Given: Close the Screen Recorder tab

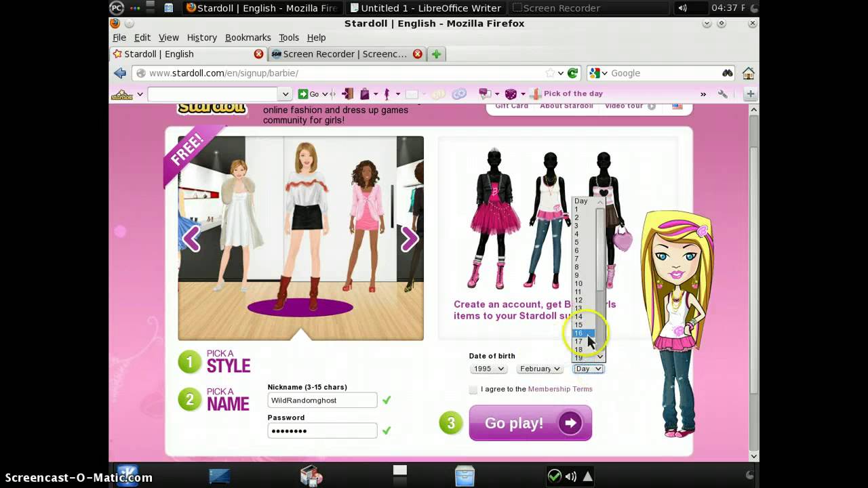Looking at the screenshot, I should click(x=418, y=54).
